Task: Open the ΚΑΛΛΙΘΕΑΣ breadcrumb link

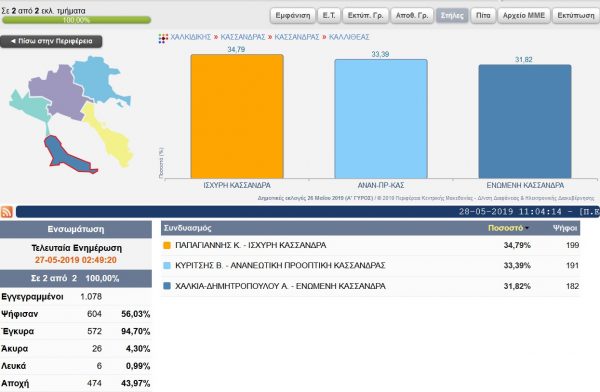Action: (x=349, y=37)
